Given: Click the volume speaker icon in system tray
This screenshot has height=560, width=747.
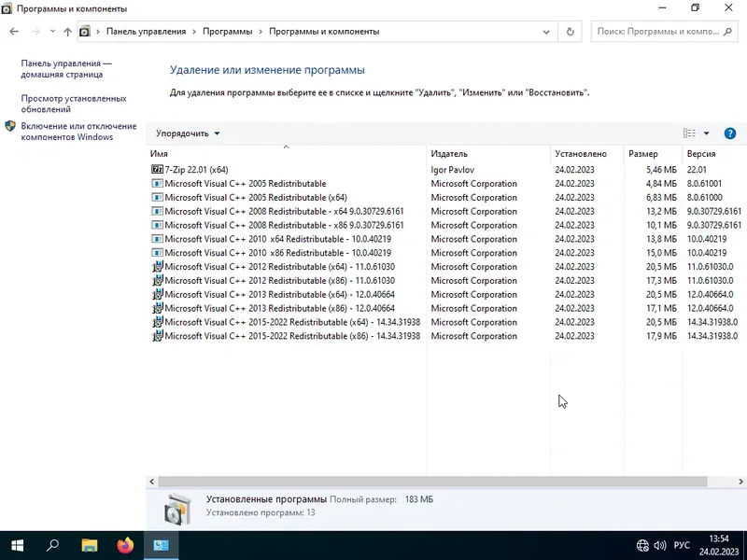Looking at the screenshot, I should coord(659,545).
